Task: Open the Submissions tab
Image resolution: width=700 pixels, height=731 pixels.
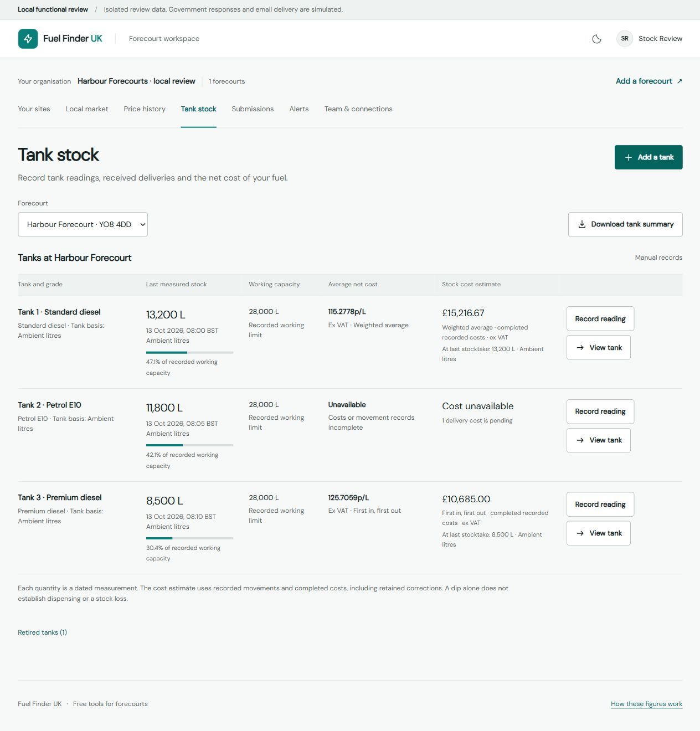Action: 253,109
